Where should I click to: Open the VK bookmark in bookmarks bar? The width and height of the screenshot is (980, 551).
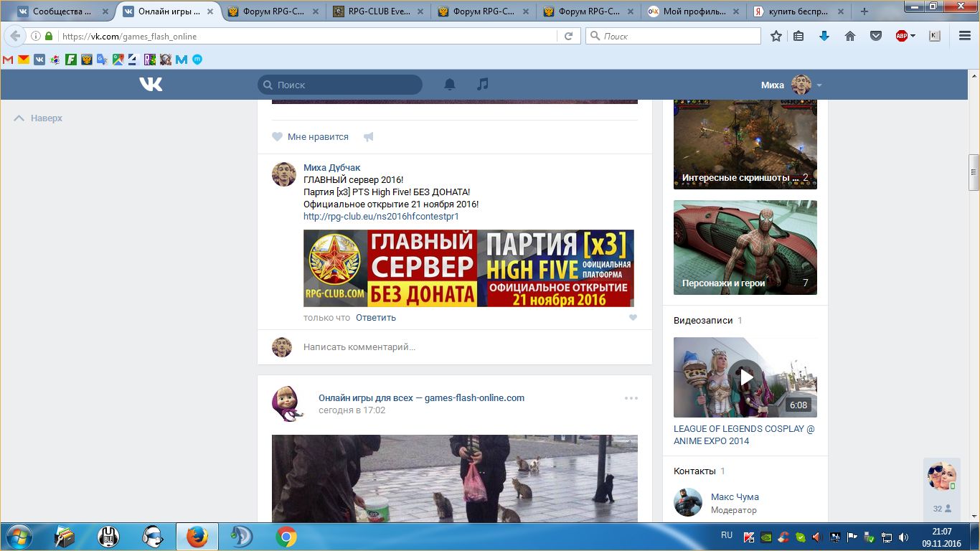(39, 60)
